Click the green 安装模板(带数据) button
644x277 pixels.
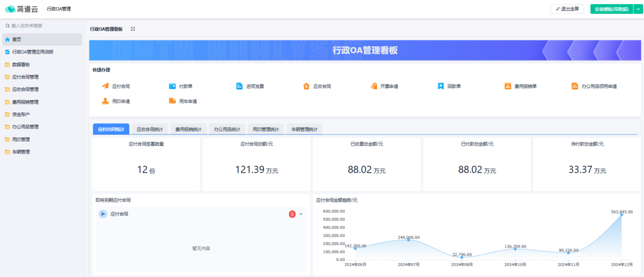[611, 9]
